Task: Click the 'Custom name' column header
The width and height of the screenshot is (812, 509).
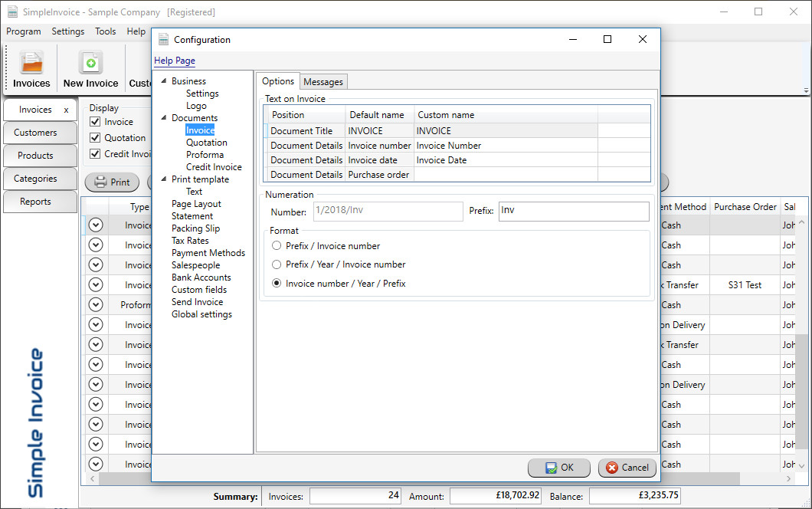Action: coord(506,115)
